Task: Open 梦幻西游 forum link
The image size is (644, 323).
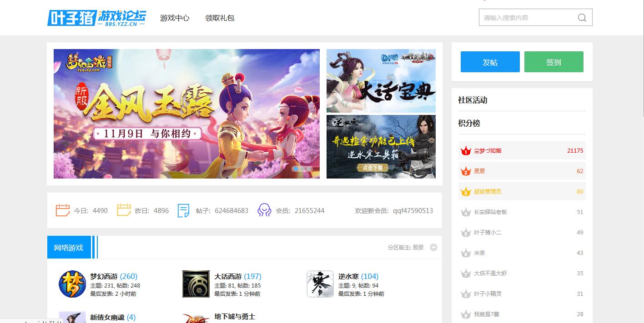Action: click(104, 276)
